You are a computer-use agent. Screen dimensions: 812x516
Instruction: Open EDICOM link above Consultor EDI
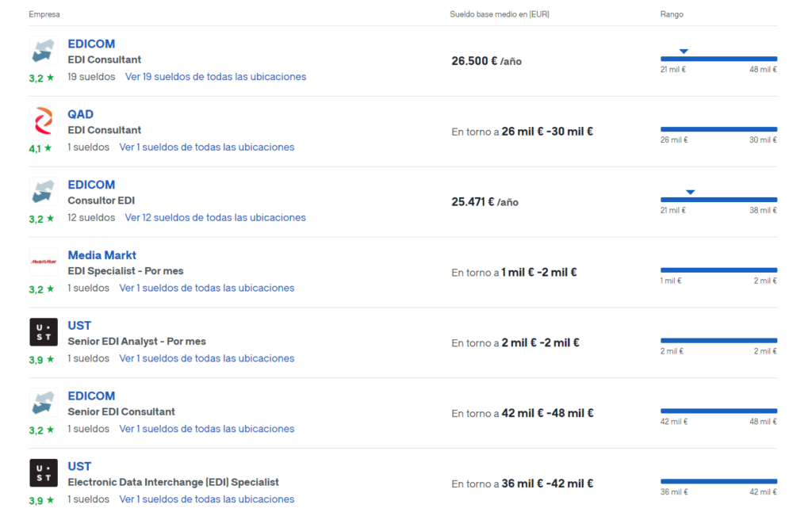point(91,185)
